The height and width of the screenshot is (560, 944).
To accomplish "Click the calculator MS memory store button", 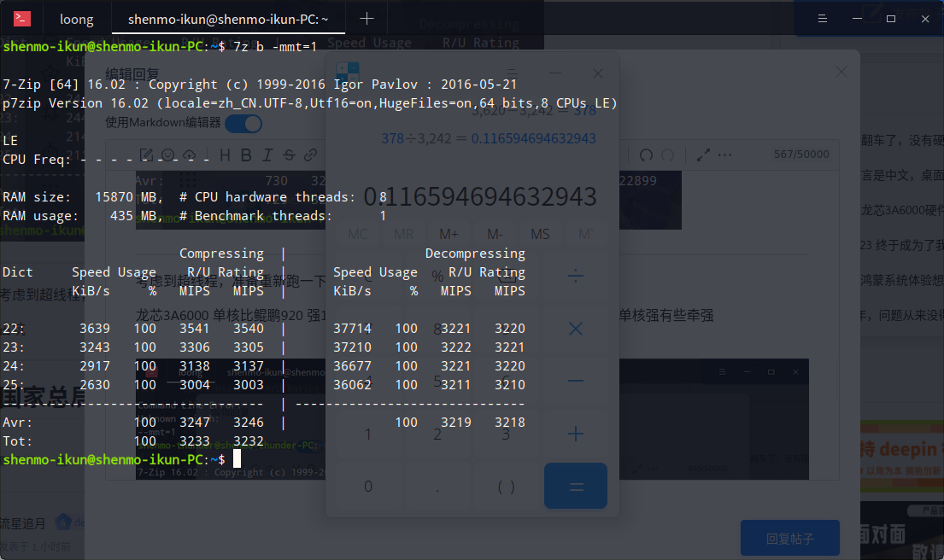I will [x=539, y=234].
